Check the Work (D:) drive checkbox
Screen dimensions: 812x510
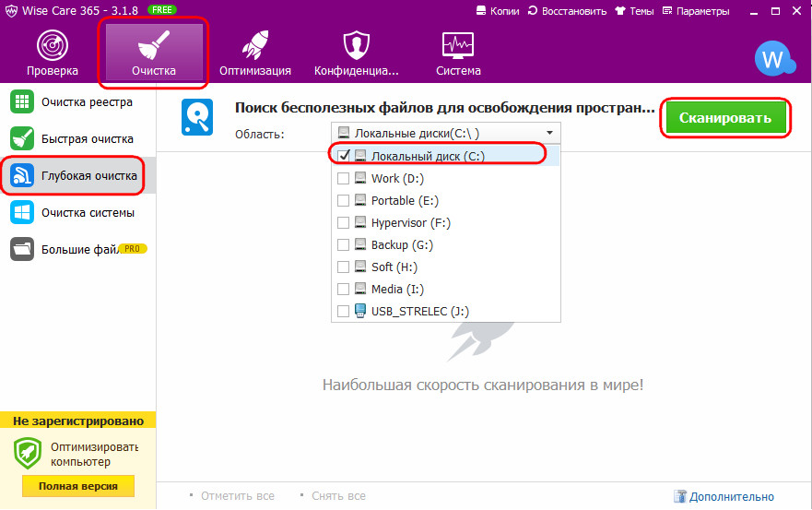point(344,178)
